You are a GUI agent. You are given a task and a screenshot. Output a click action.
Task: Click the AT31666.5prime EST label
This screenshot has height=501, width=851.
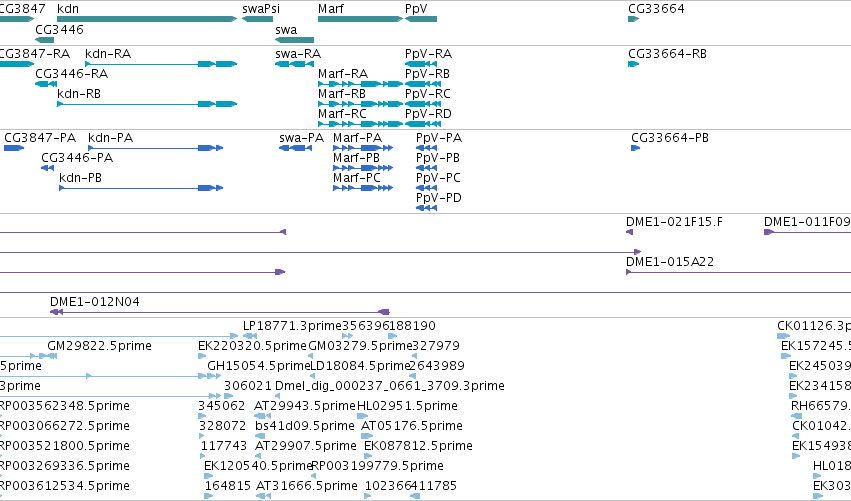[307, 486]
